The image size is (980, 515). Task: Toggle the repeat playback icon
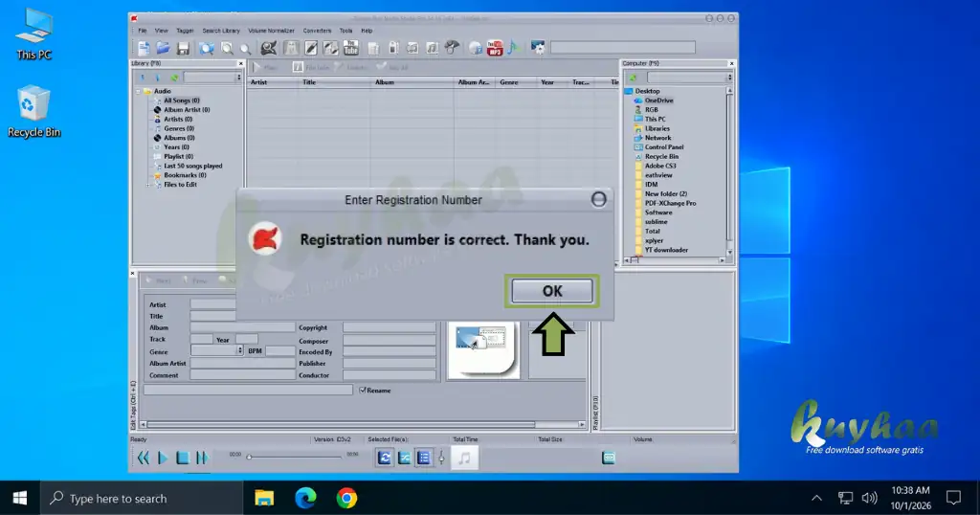click(x=385, y=459)
